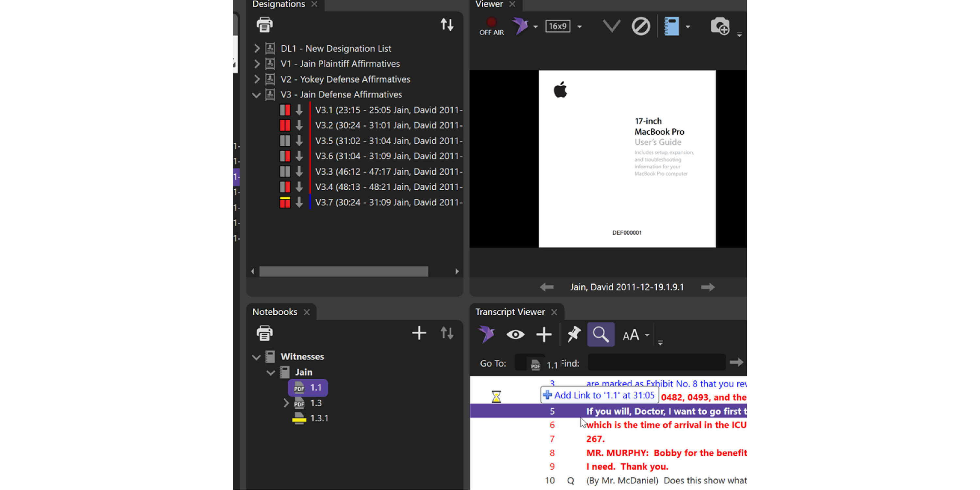Collapse V3 - Jain Defense Affirmatives
Viewport: 980px width, 490px height.
[x=256, y=95]
